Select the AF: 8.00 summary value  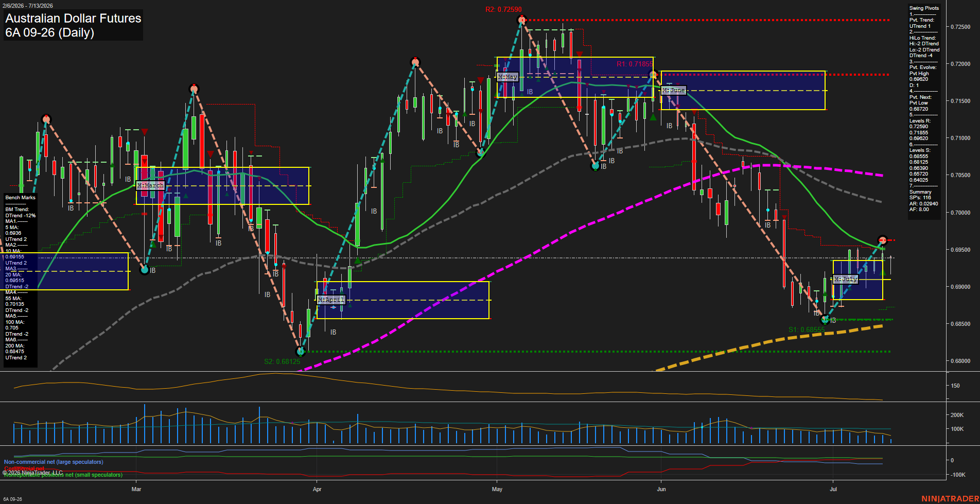(919, 210)
